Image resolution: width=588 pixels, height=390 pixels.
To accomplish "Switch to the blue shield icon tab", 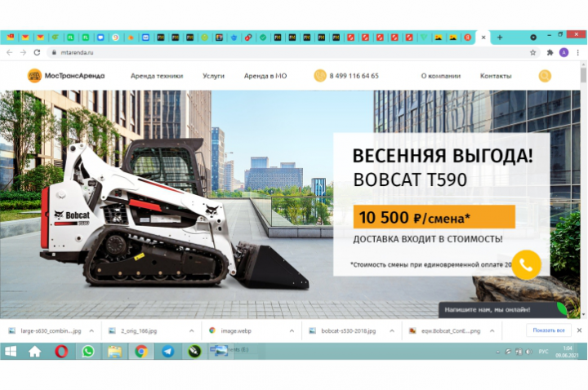I will coord(234,38).
